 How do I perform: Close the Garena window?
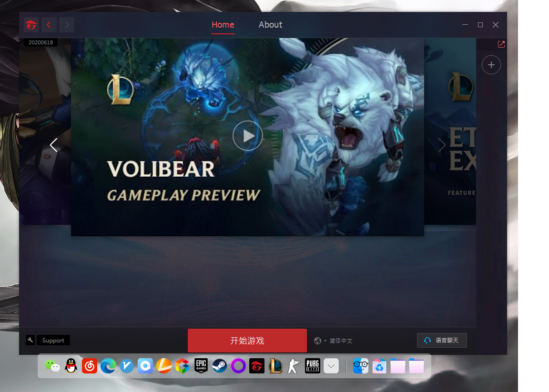[496, 25]
